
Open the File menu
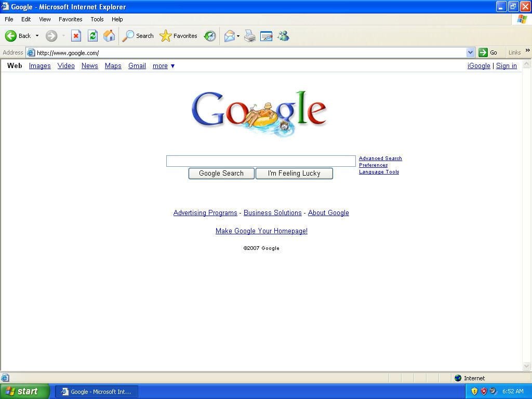point(9,19)
